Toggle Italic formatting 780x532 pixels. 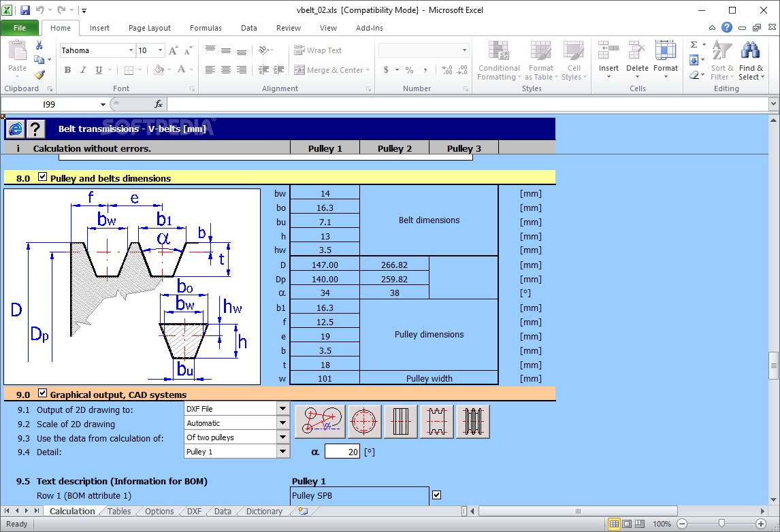coord(83,70)
